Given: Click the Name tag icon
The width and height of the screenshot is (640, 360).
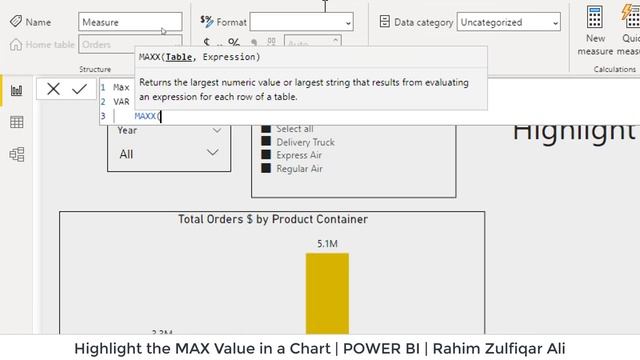Looking at the screenshot, I should [x=16, y=21].
